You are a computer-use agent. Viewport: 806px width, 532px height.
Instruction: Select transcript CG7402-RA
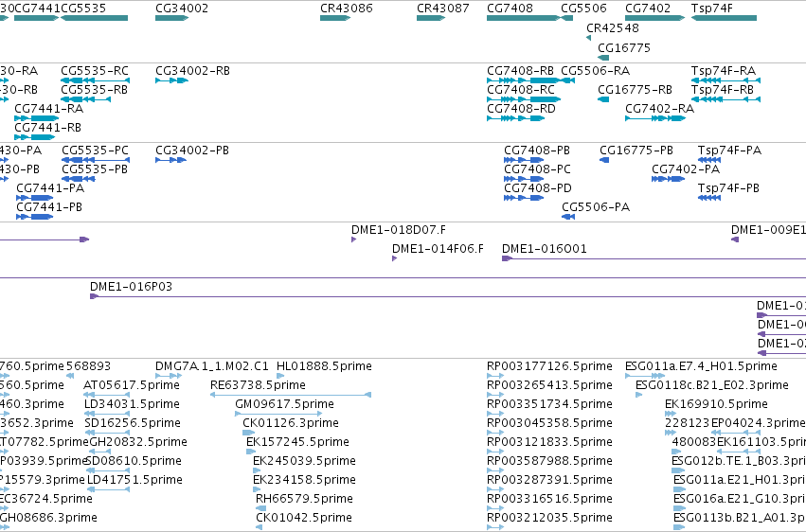pos(655,118)
